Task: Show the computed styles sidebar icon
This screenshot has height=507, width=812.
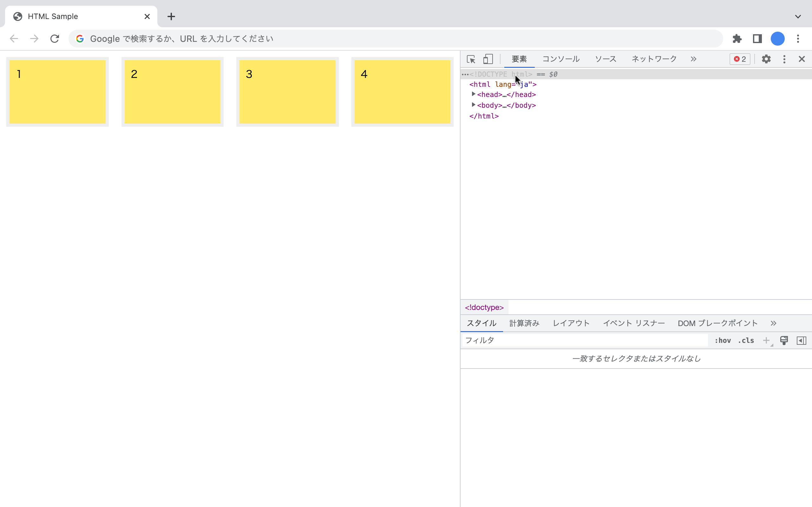Action: (x=802, y=340)
